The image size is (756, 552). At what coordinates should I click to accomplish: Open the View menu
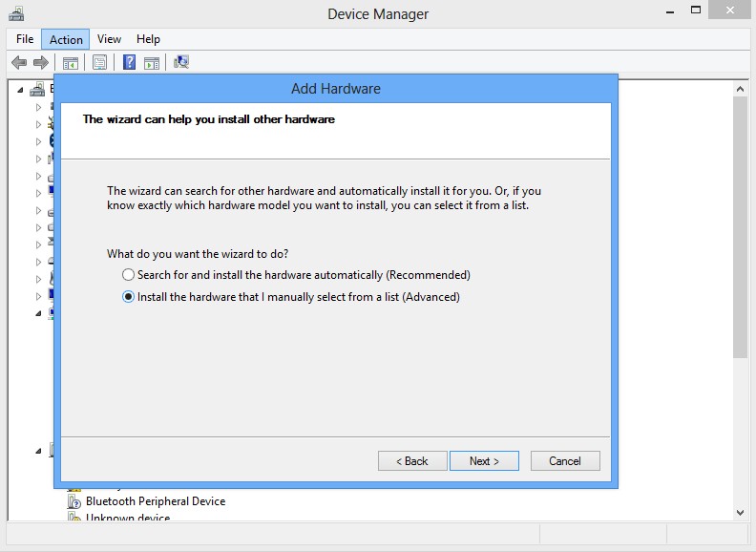109,39
